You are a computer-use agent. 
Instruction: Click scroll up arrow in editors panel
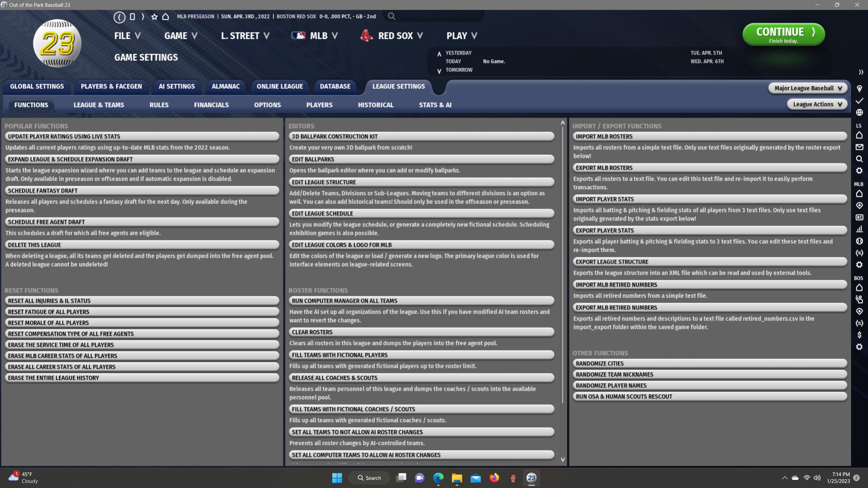[563, 123]
